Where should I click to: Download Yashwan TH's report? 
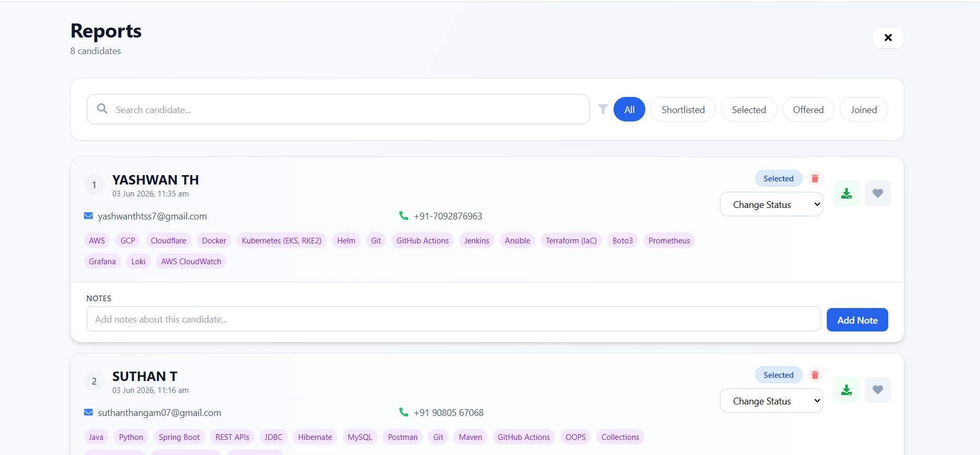pyautogui.click(x=847, y=193)
